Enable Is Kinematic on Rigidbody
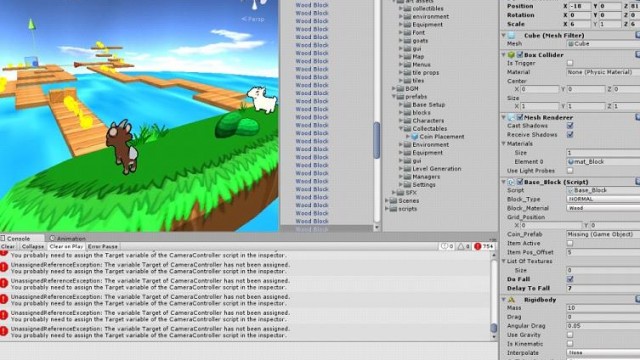Viewport: 640px width, 360px height. 570,344
